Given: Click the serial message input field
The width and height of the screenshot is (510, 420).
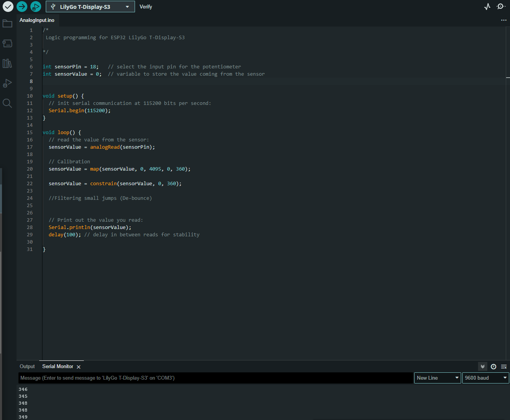Looking at the screenshot, I should click(x=215, y=378).
